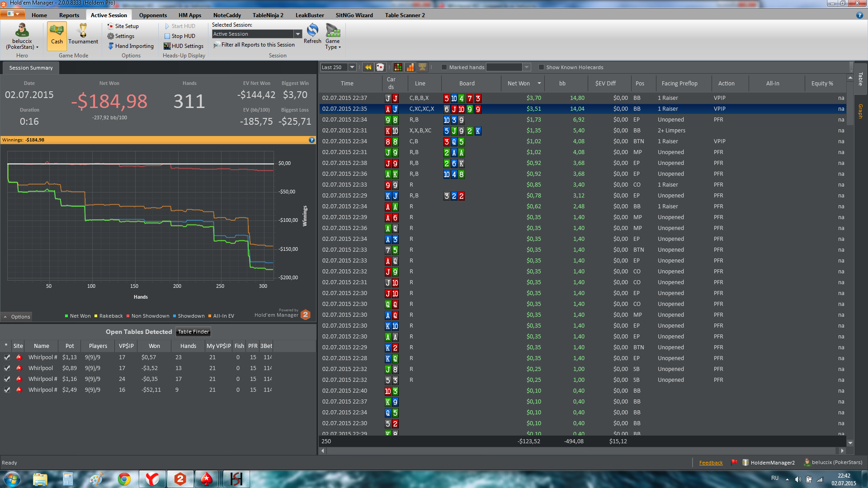This screenshot has height=488, width=868.
Task: Uncheck Whirlpool table with pot $2,49
Action: [7, 390]
